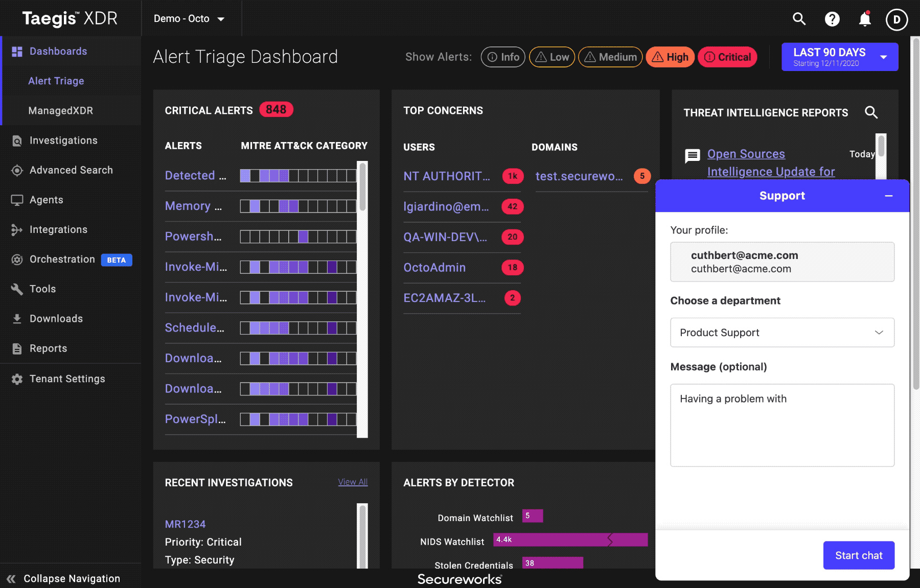Click the cuthbert@acme.com profile field

click(782, 262)
